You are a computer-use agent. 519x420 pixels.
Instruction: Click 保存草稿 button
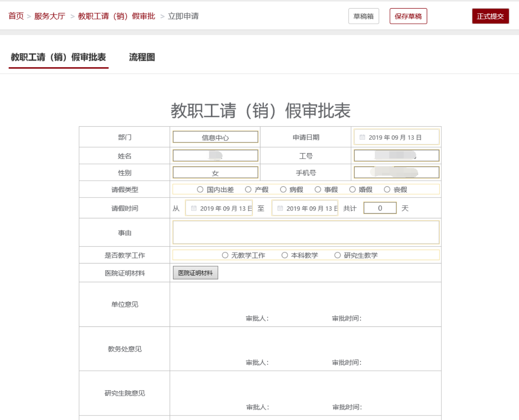pos(408,16)
